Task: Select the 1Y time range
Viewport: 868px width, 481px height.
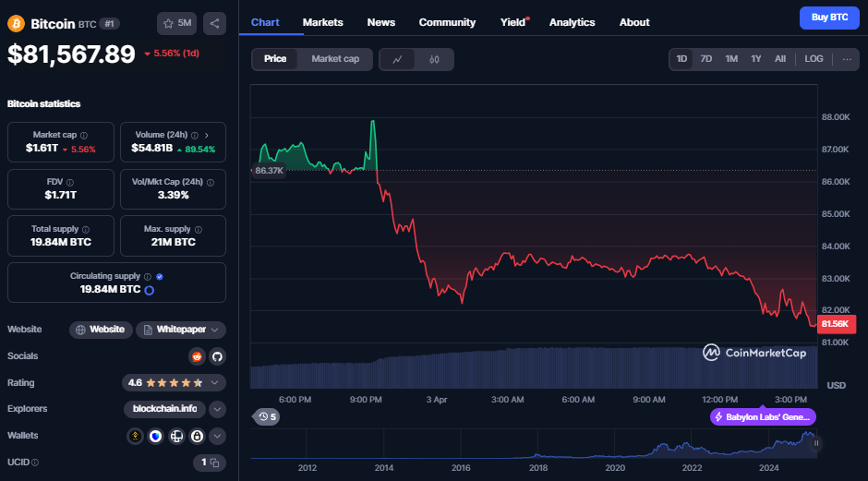Action: click(755, 59)
